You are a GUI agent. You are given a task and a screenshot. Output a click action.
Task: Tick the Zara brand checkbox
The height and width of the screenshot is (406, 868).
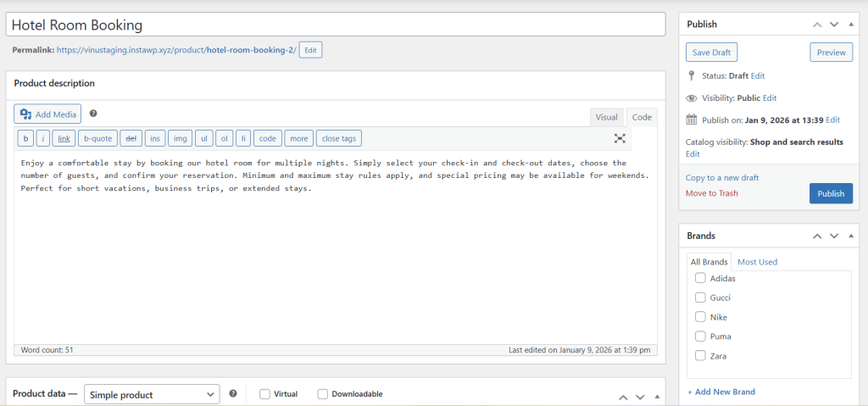click(x=700, y=356)
